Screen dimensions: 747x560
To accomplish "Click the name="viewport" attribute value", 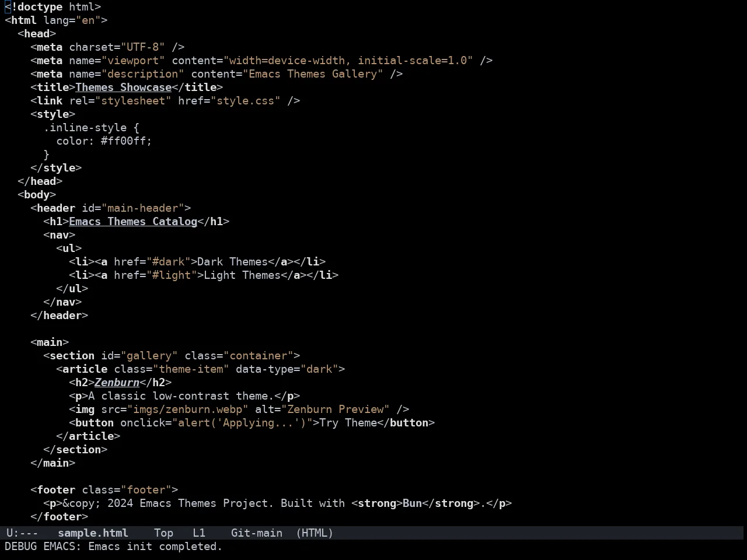I will tap(133, 61).
